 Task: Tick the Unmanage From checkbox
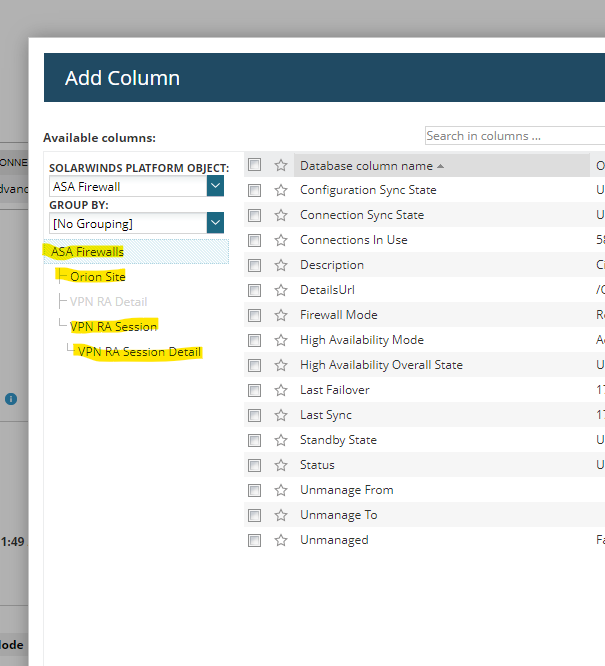(x=254, y=491)
